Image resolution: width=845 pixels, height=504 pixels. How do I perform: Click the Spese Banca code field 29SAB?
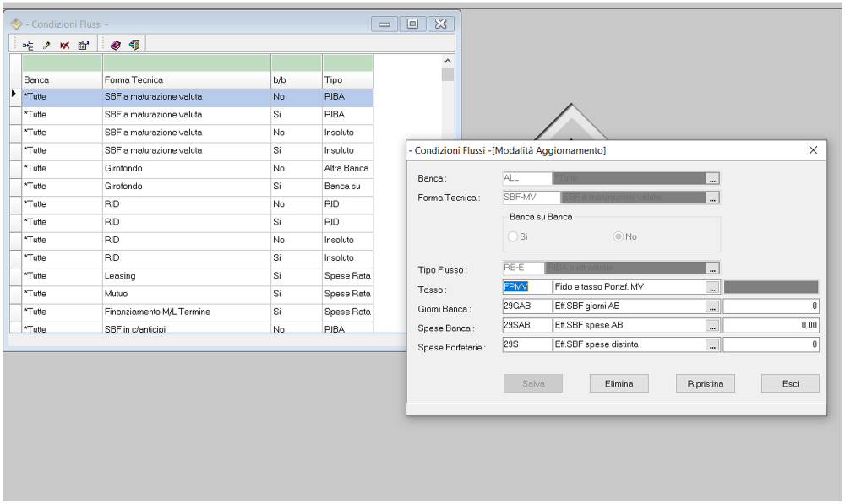pyautogui.click(x=526, y=326)
